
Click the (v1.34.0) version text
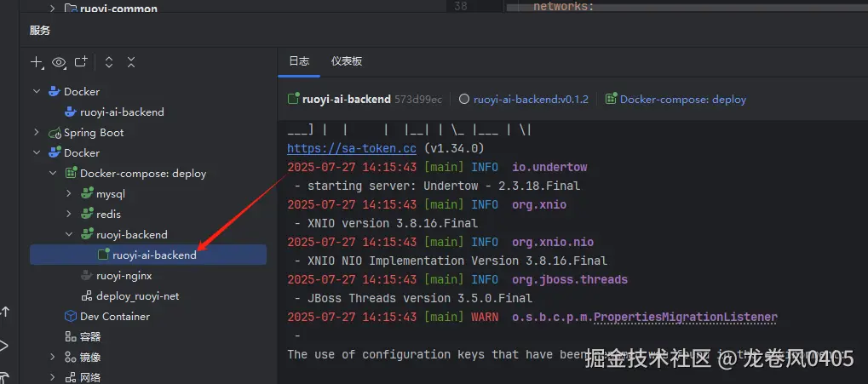point(454,148)
